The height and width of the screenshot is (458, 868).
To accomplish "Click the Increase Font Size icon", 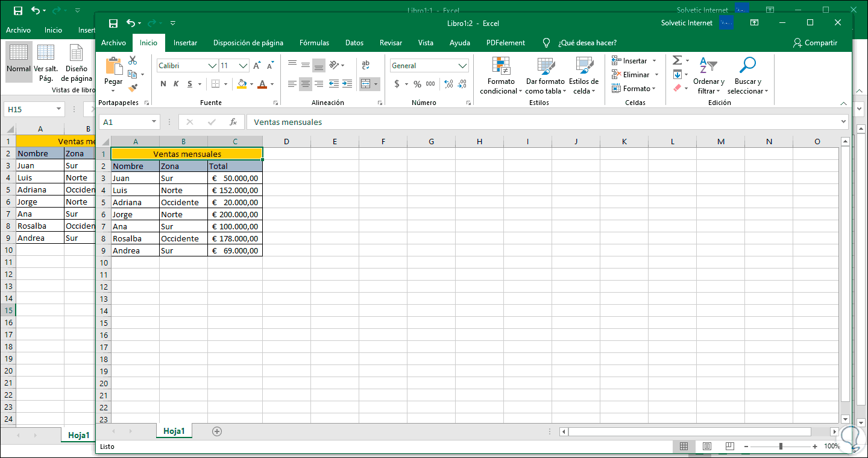I will [257, 66].
